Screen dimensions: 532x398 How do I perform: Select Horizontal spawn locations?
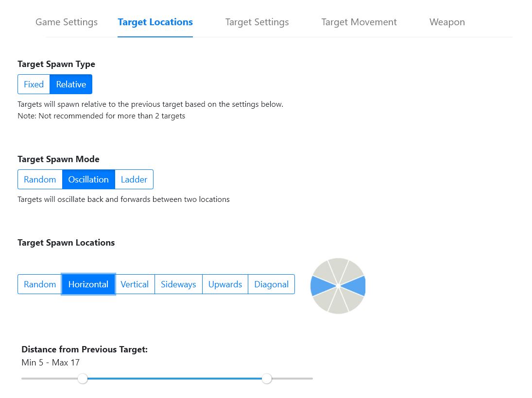pos(88,284)
